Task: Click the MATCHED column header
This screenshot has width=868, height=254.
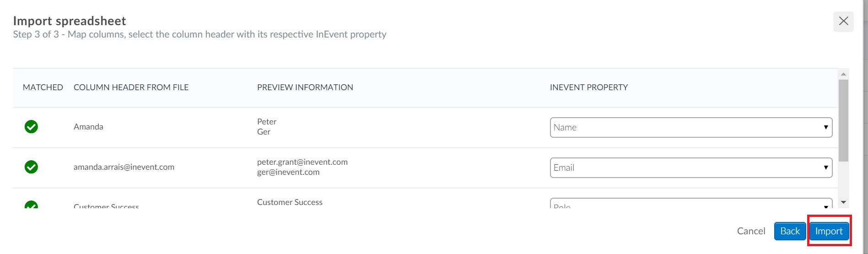Action: tap(43, 87)
